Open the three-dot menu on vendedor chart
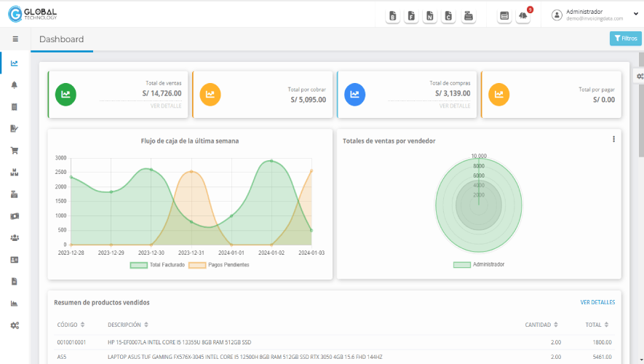644x364 pixels. pyautogui.click(x=614, y=139)
